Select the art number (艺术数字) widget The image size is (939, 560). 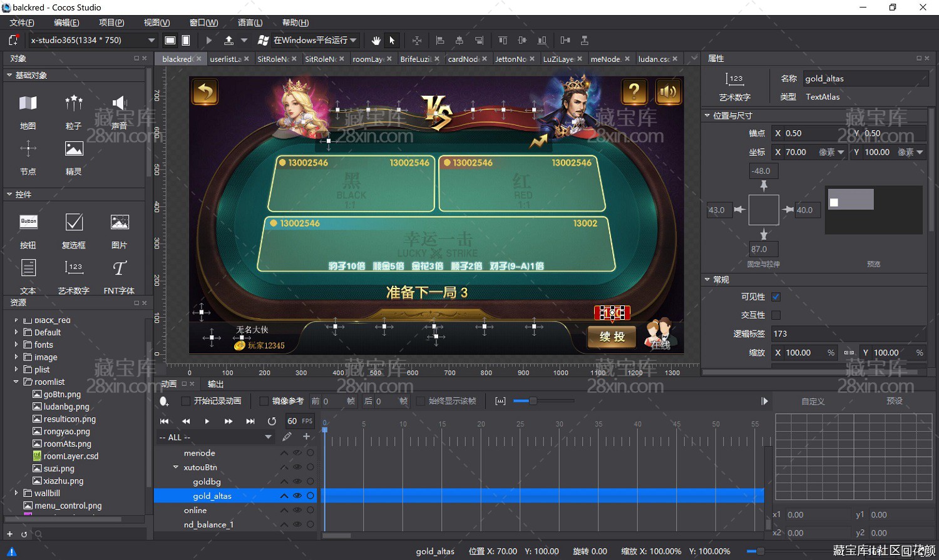pos(74,276)
